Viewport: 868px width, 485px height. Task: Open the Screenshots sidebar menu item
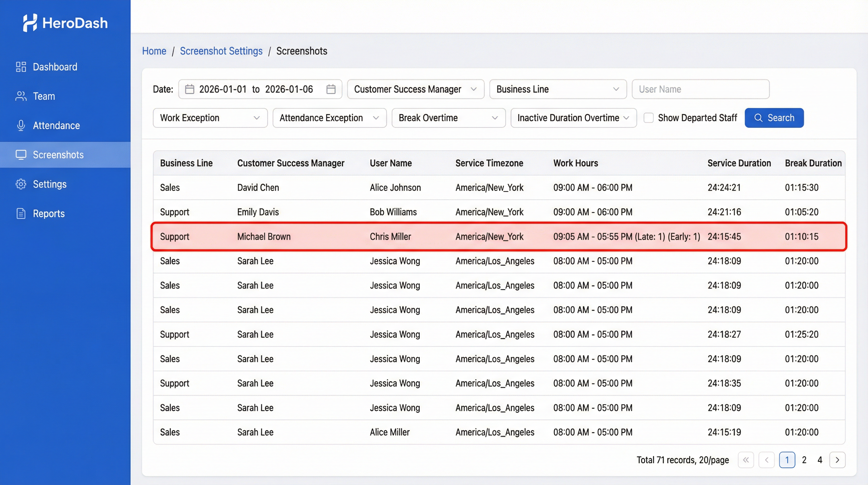[58, 155]
